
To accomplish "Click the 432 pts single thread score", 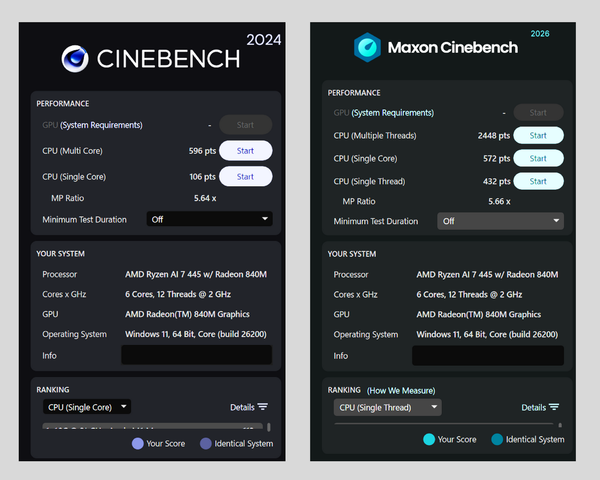I will [x=497, y=181].
